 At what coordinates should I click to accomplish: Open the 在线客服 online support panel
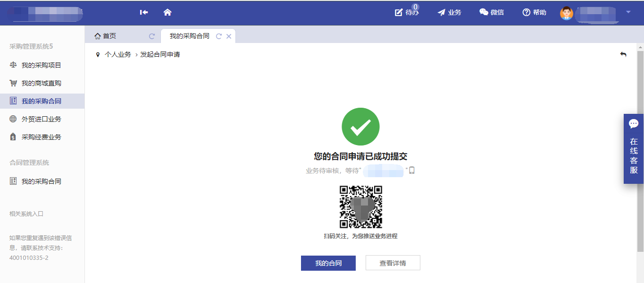[633, 149]
